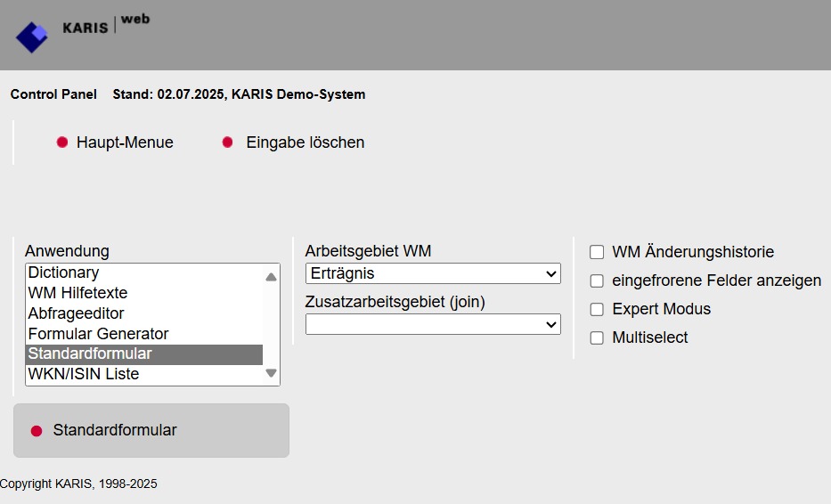Click Anwendung list scroll down arrow
Image resolution: width=831 pixels, height=504 pixels.
(271, 373)
